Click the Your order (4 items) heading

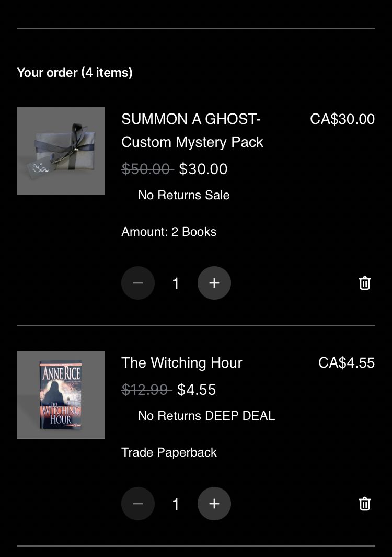tap(75, 73)
